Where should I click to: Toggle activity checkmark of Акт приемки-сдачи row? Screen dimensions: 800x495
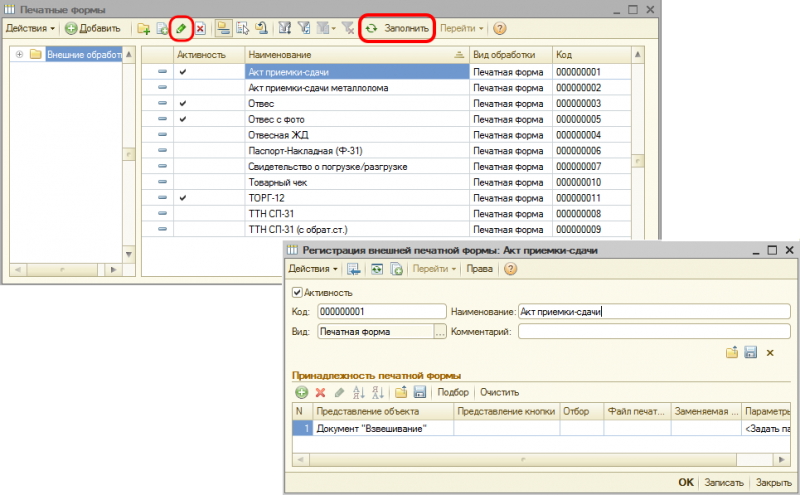[x=183, y=72]
